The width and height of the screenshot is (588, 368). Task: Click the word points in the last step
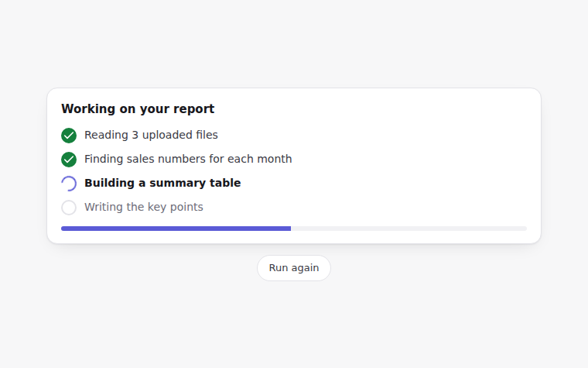click(186, 208)
